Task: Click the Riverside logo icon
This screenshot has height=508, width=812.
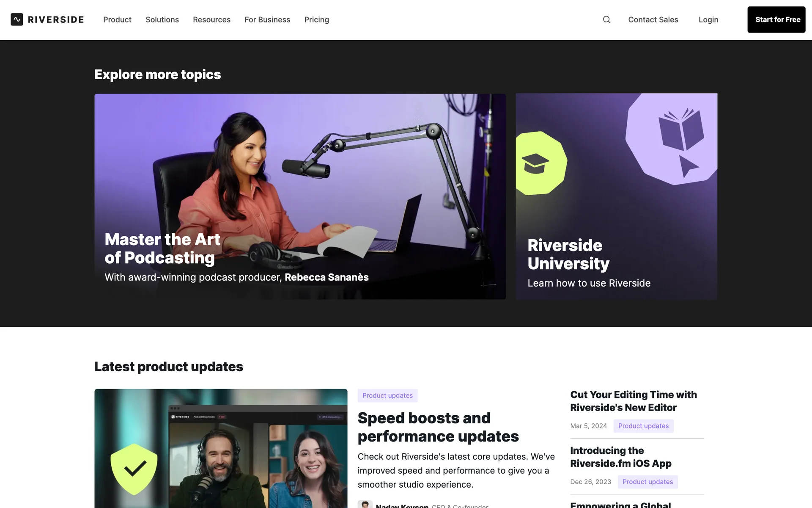Action: [x=17, y=19]
